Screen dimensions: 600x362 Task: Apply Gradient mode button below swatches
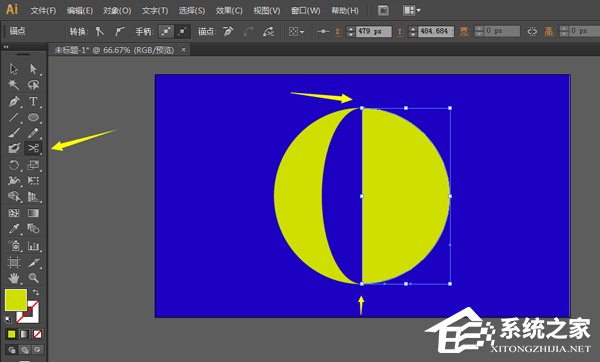point(24,334)
